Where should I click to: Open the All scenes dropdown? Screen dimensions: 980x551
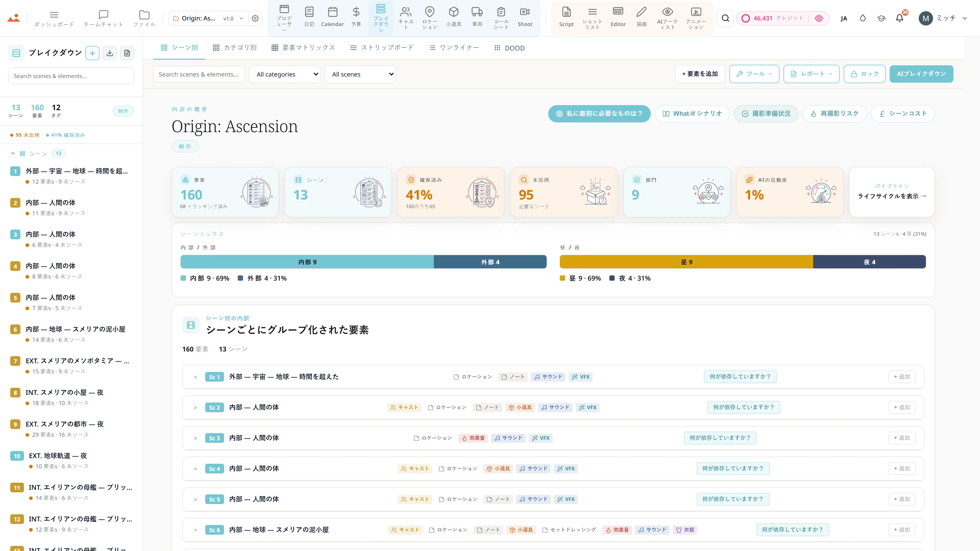coord(360,74)
